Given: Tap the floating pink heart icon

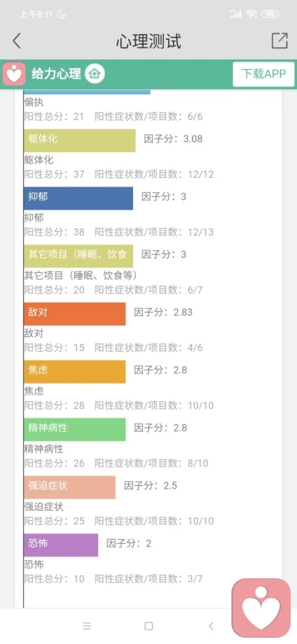Looking at the screenshot, I should click(261, 607).
